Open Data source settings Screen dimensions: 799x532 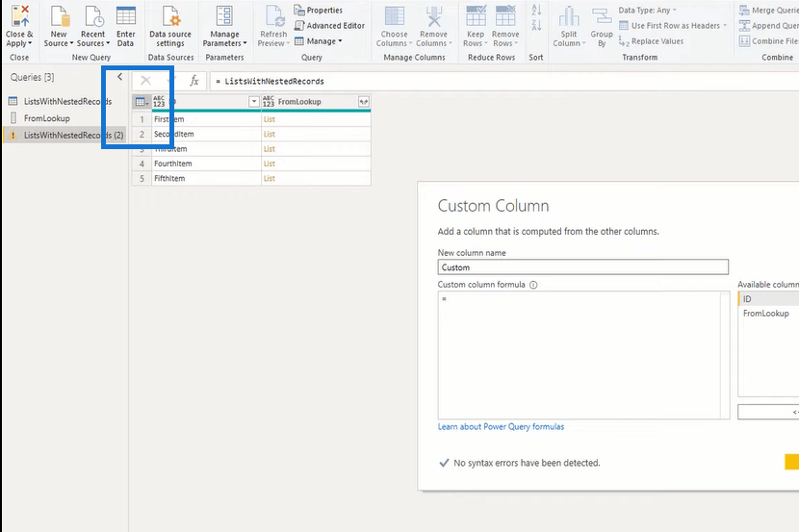[x=170, y=25]
